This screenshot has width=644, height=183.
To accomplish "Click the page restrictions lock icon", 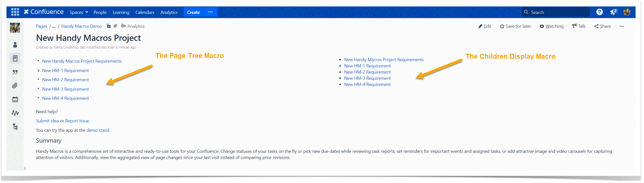I will click(x=108, y=26).
